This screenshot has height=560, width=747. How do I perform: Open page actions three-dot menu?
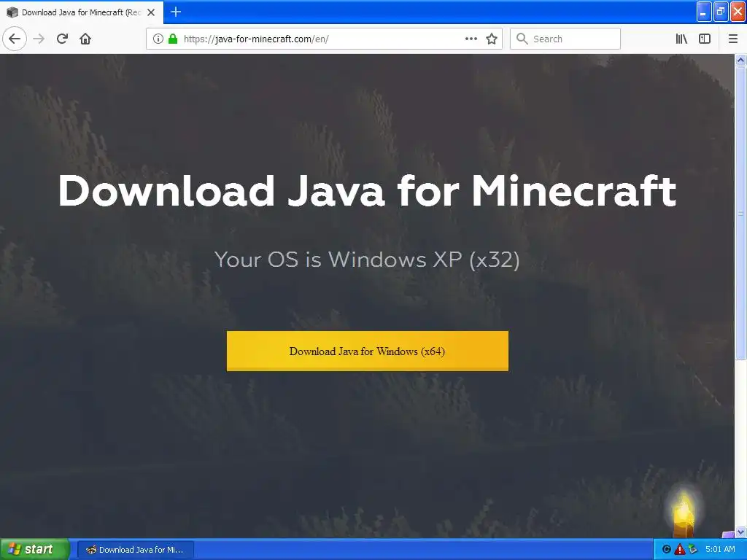[471, 39]
